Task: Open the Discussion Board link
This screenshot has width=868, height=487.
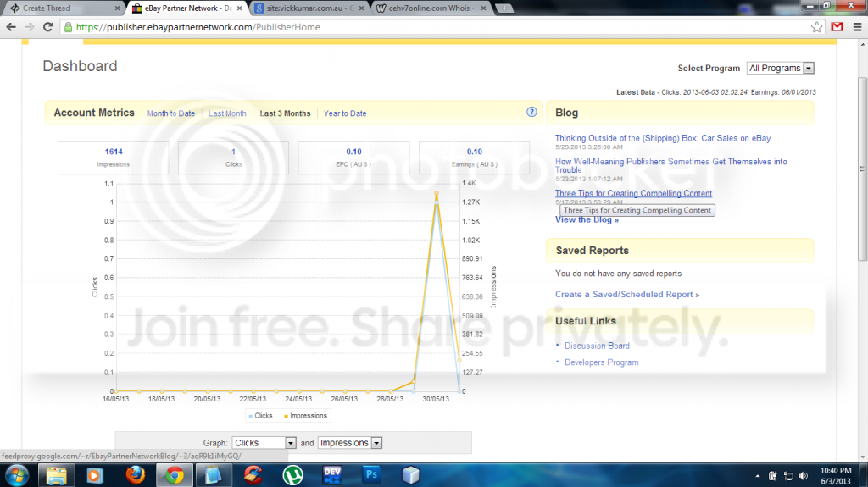Action: point(597,346)
